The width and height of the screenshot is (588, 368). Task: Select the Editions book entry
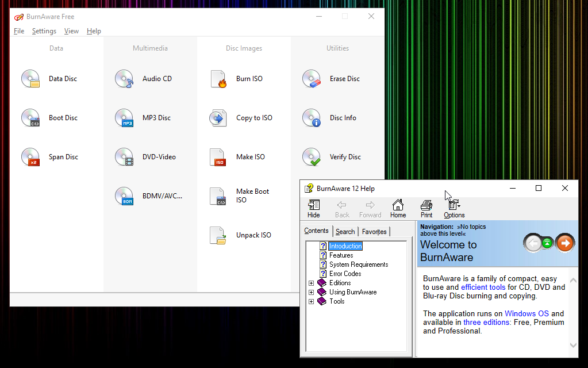point(340,283)
